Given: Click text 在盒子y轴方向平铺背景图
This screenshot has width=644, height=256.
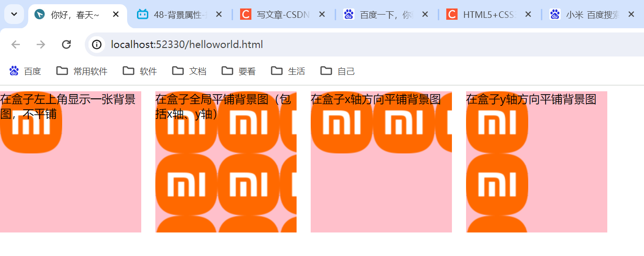Looking at the screenshot, I should coord(531,99).
